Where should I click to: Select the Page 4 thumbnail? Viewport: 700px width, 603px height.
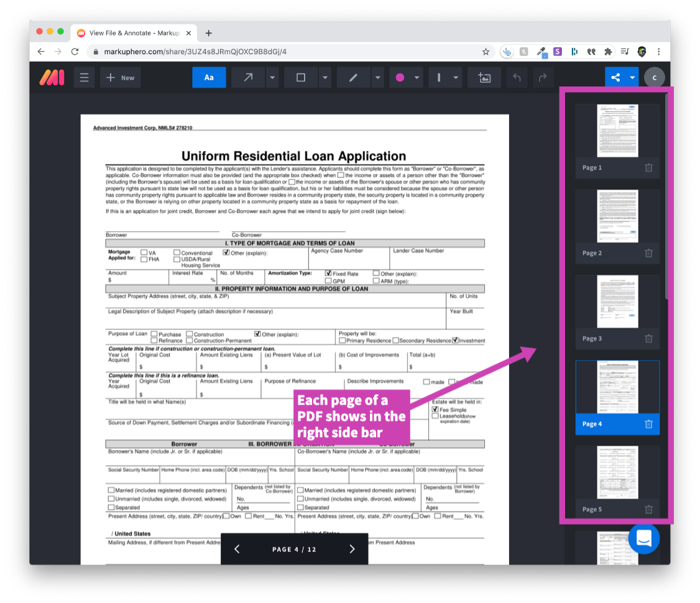(617, 387)
